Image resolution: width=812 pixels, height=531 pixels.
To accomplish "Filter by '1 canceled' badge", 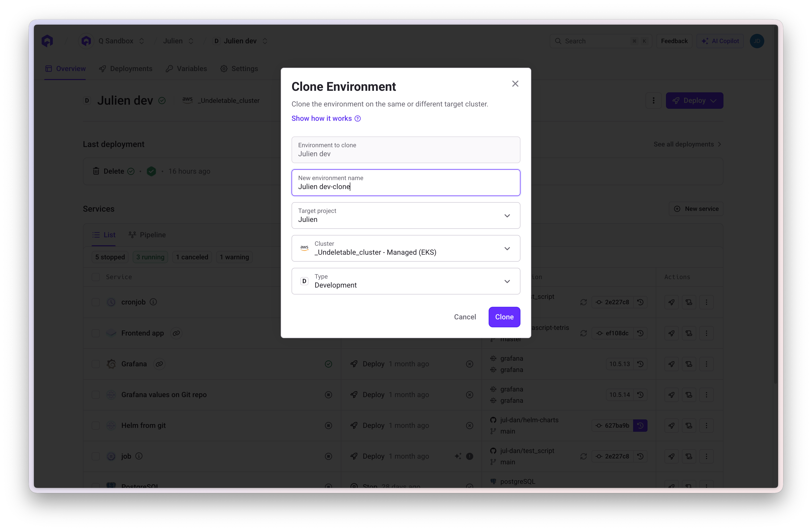I will pos(192,257).
